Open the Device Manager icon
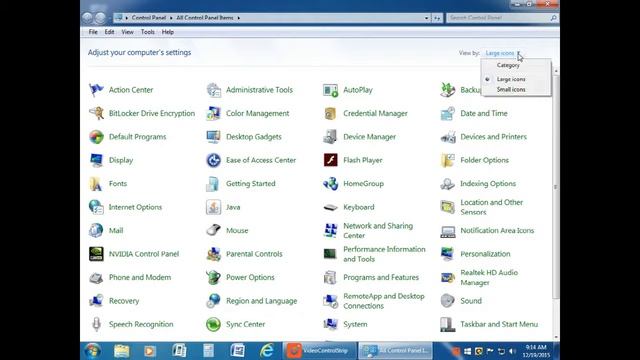The width and height of the screenshot is (640, 360). point(331,137)
